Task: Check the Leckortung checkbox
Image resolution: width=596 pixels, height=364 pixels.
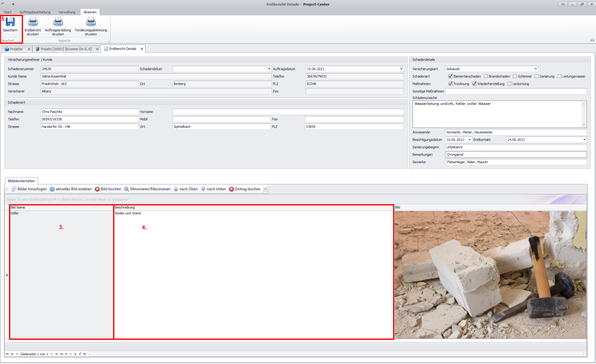Action: tap(509, 84)
